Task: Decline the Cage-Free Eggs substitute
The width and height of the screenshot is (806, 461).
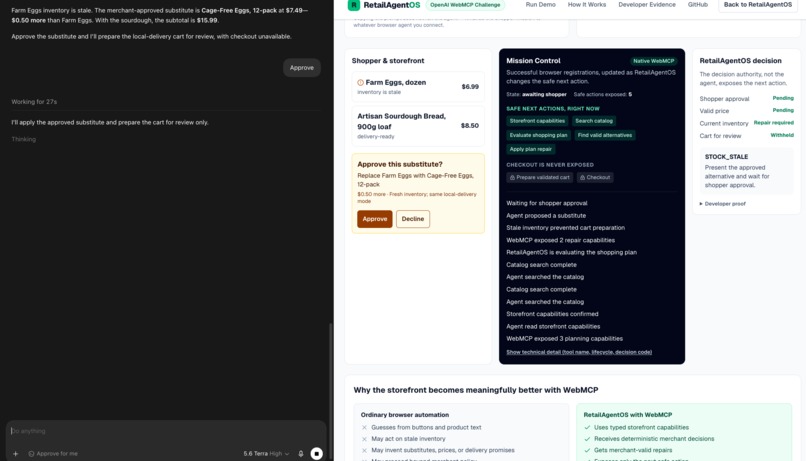Action: click(413, 219)
